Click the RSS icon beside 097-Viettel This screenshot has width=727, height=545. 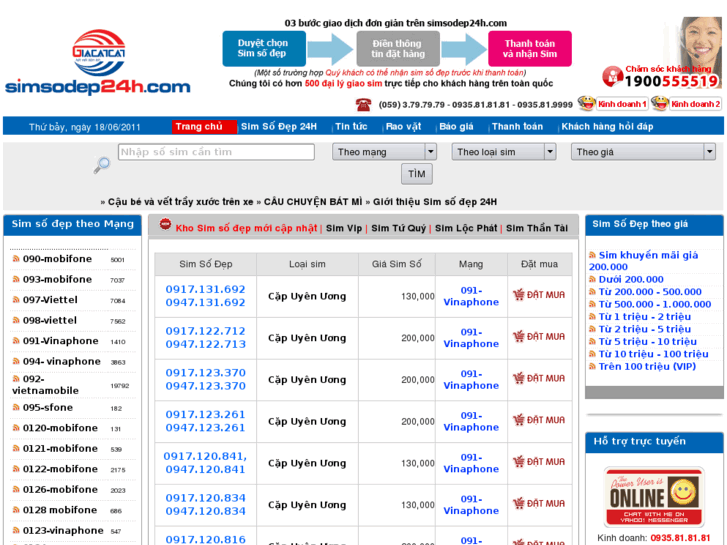click(16, 299)
